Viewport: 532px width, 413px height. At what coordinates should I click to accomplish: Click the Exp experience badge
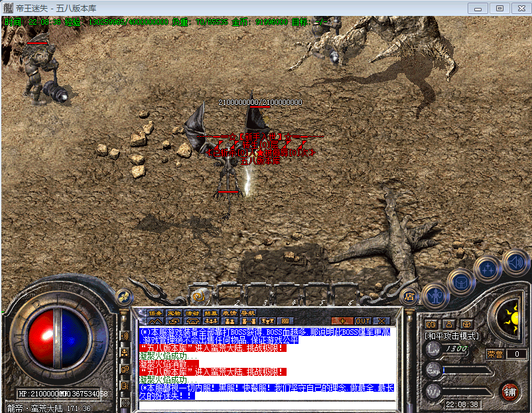433,371
